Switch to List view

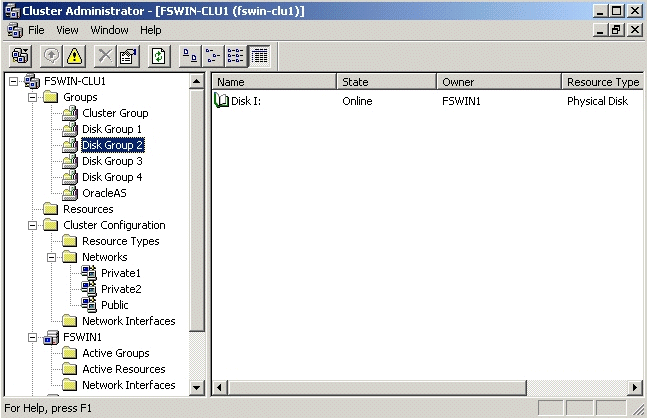[236, 56]
